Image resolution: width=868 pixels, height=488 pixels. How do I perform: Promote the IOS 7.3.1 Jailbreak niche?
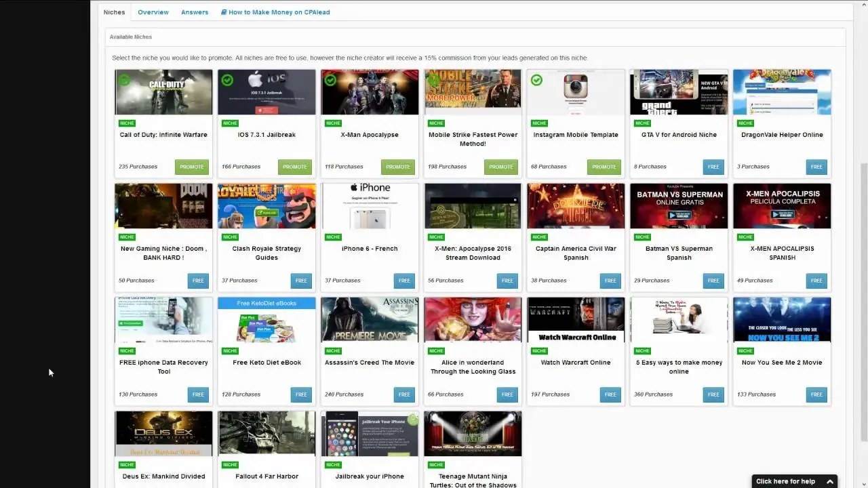(295, 167)
